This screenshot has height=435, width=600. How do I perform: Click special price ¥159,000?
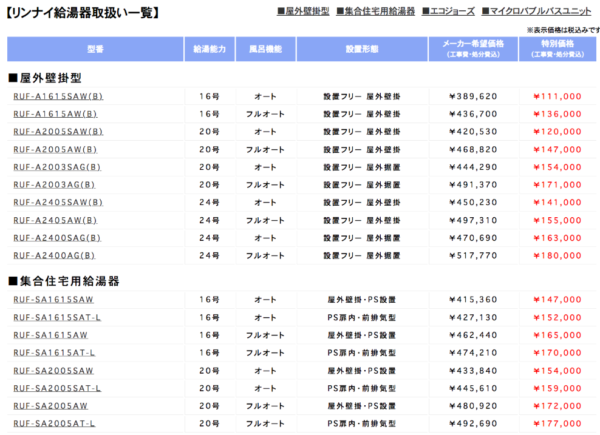(558, 388)
